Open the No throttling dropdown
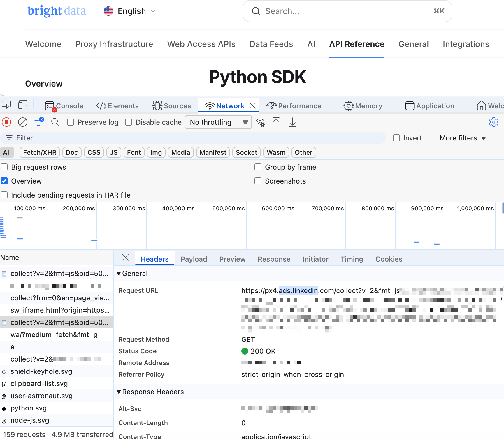Image resolution: width=504 pixels, height=439 pixels. tap(218, 122)
